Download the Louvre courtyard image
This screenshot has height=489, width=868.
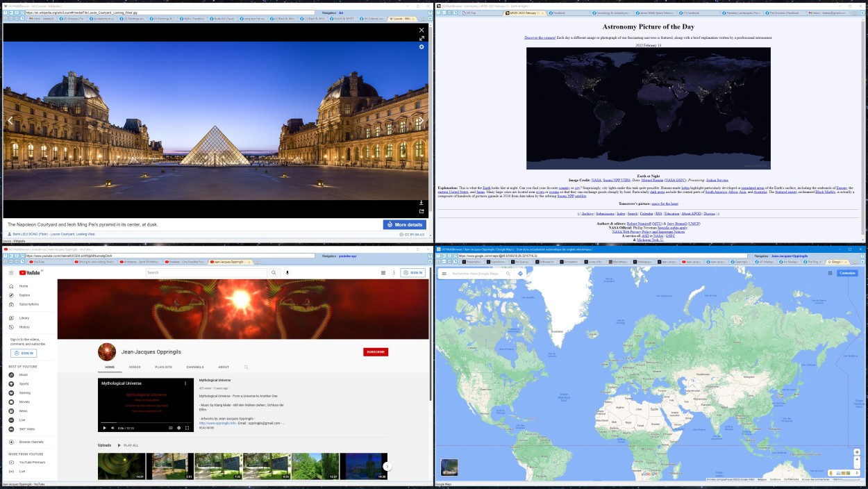pos(422,203)
